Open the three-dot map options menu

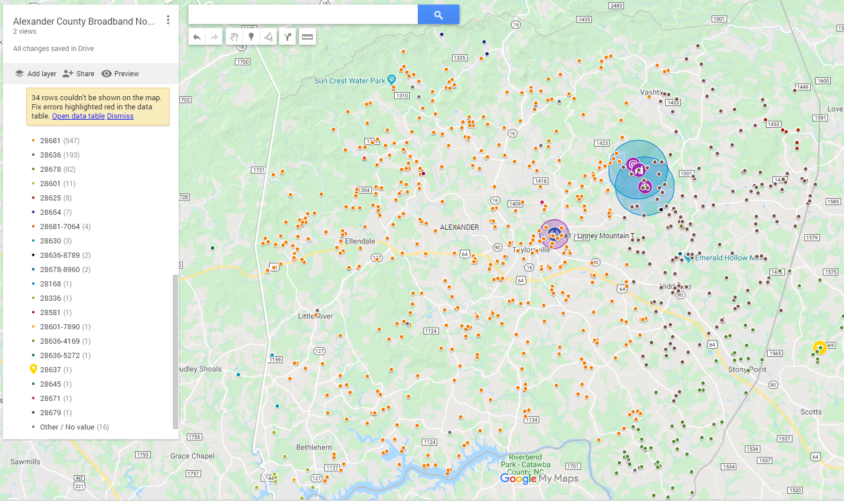click(x=168, y=20)
